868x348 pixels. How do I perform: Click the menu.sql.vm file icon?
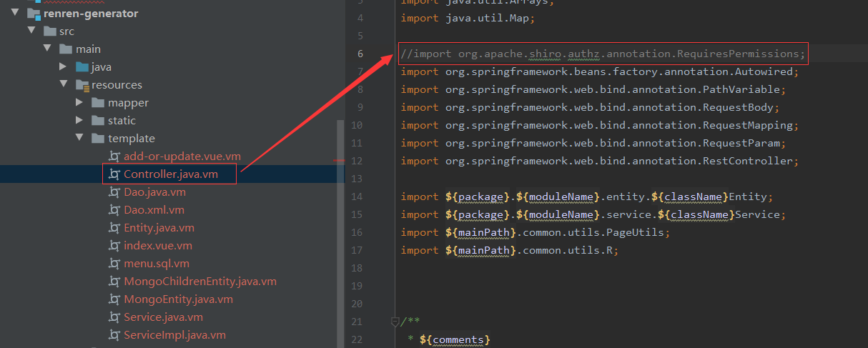point(114,264)
